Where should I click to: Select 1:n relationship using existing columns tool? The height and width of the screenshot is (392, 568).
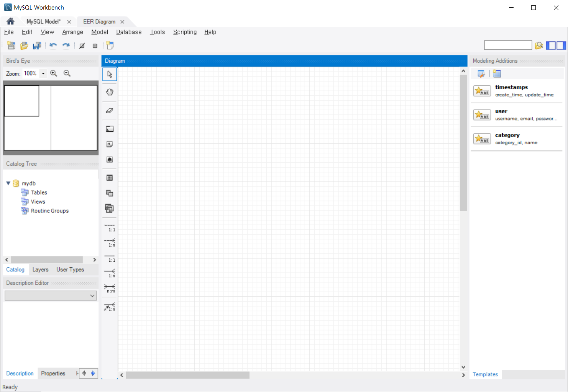point(110,307)
